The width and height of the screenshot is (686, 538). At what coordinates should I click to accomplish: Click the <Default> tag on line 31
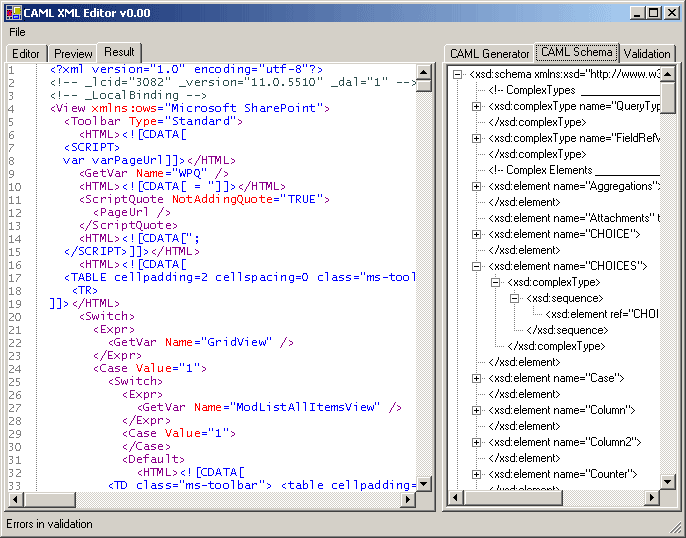153,459
